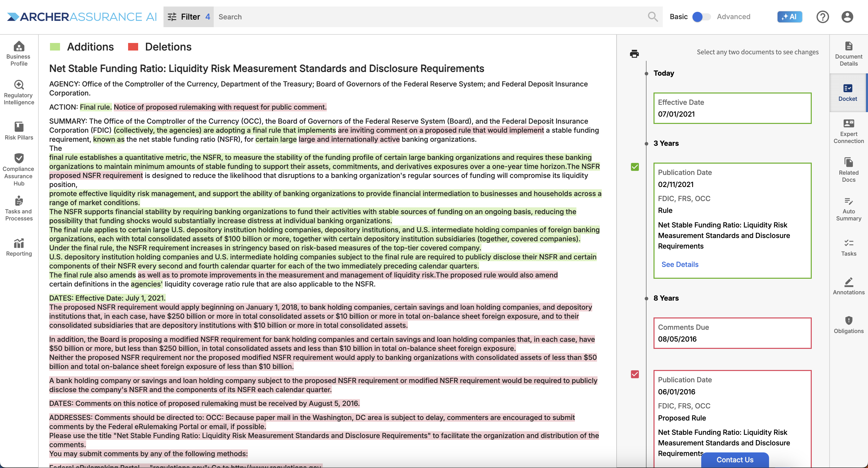The image size is (868, 468).
Task: Click the printer icon
Action: (634, 54)
